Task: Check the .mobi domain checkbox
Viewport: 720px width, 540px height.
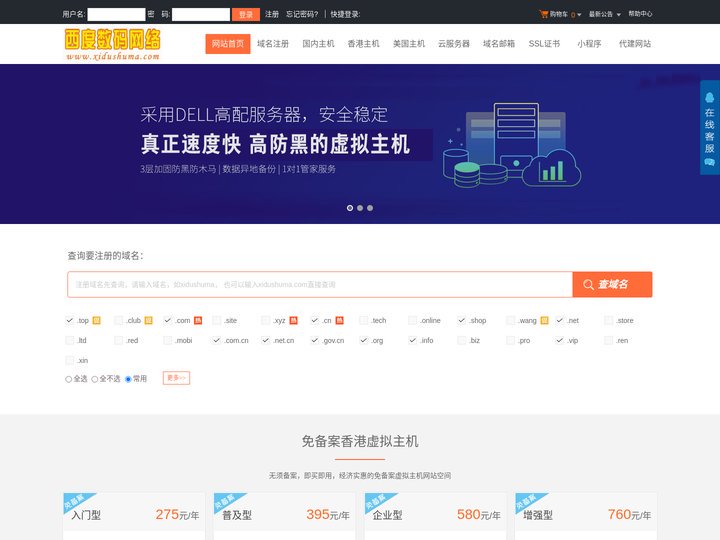Action: coord(168,340)
